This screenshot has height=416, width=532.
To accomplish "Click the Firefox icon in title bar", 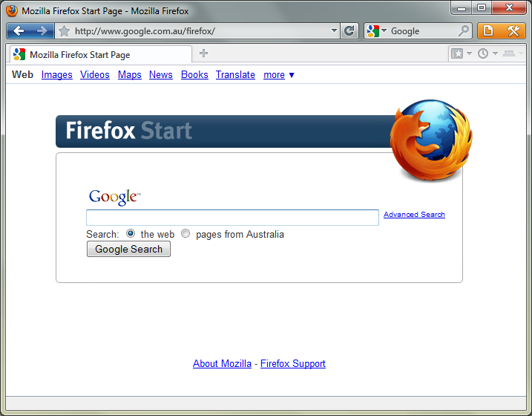I will [x=12, y=10].
